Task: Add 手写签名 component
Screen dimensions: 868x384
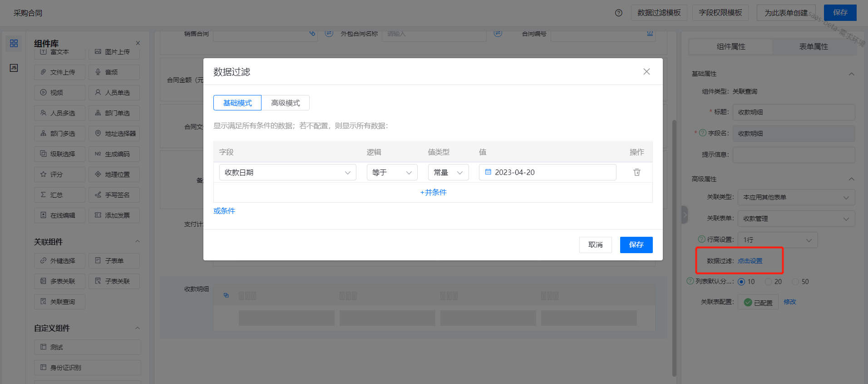Action: pyautogui.click(x=114, y=195)
